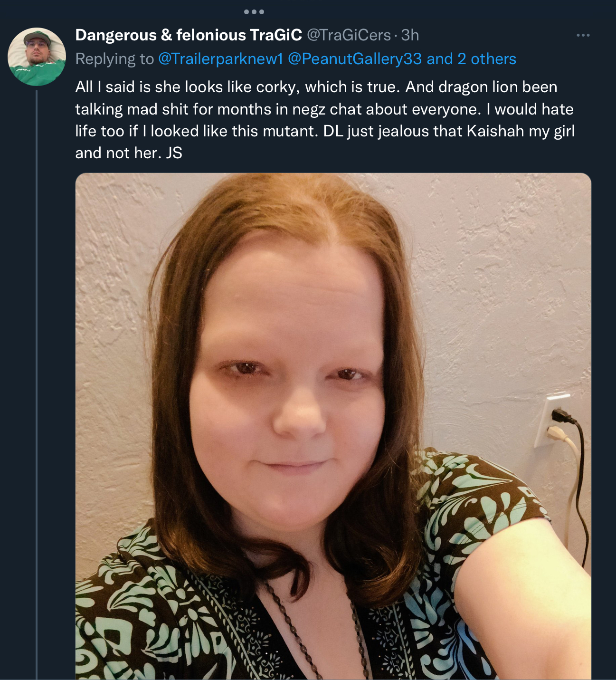Open the @TraGiCers handle link
Image resolution: width=616 pixels, height=680 pixels.
point(349,35)
